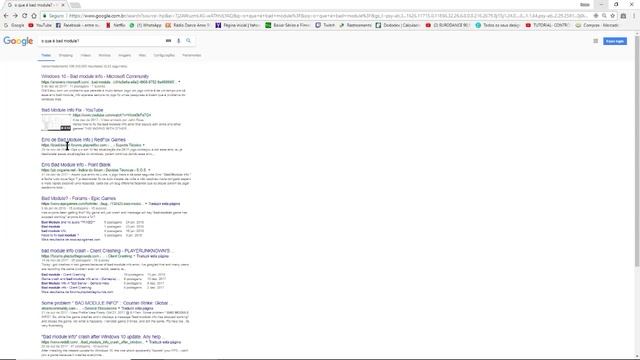Click the Google logo
The height and width of the screenshot is (360, 640).
pyautogui.click(x=18, y=41)
